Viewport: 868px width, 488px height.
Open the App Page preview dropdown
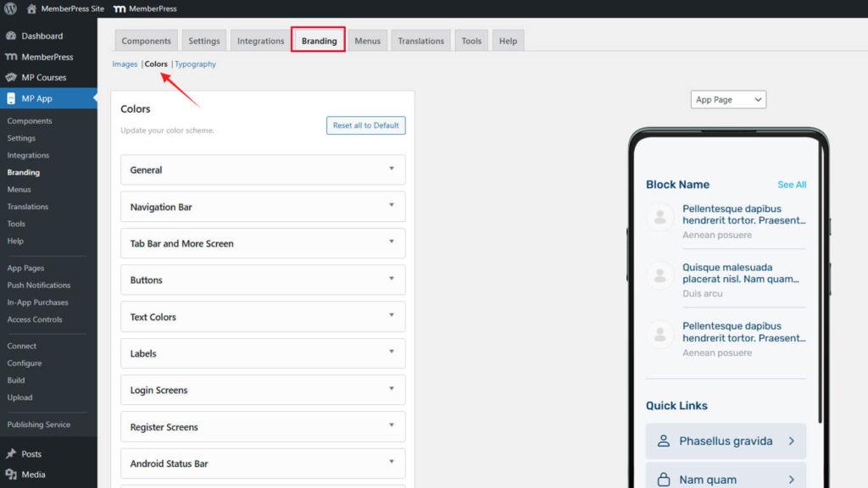click(x=728, y=100)
